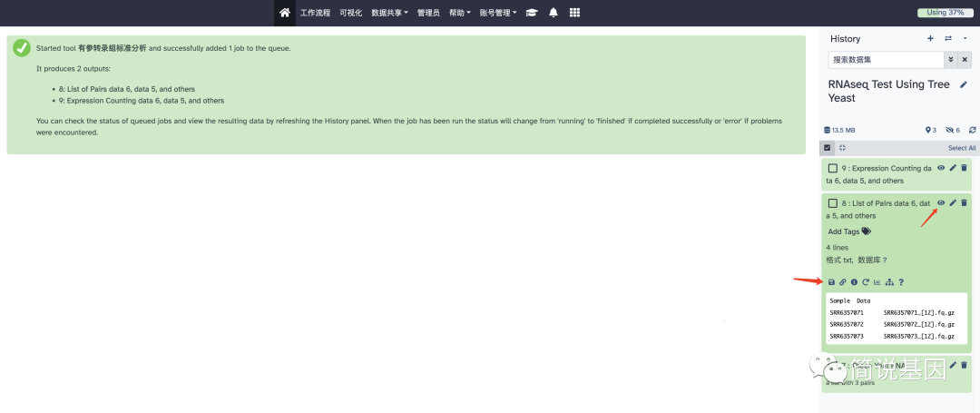Tick the checkbox for dataset 8
This screenshot has width=980, height=413.
[x=832, y=203]
